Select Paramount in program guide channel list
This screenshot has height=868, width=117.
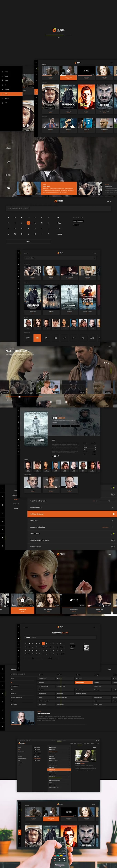(14, 705)
